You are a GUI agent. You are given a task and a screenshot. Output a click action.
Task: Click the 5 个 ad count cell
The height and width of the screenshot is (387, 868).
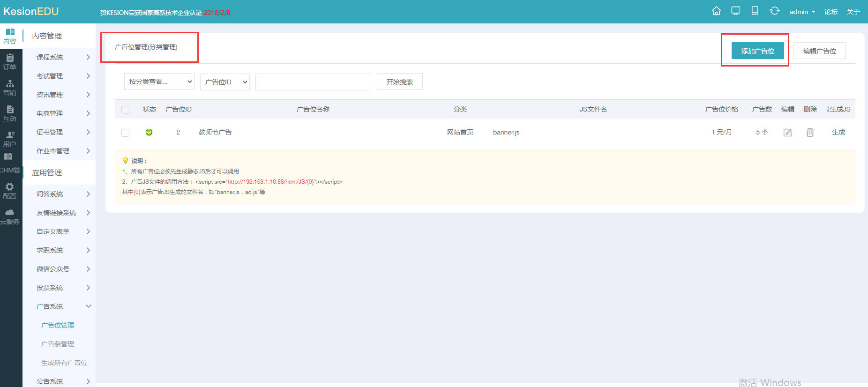point(762,132)
